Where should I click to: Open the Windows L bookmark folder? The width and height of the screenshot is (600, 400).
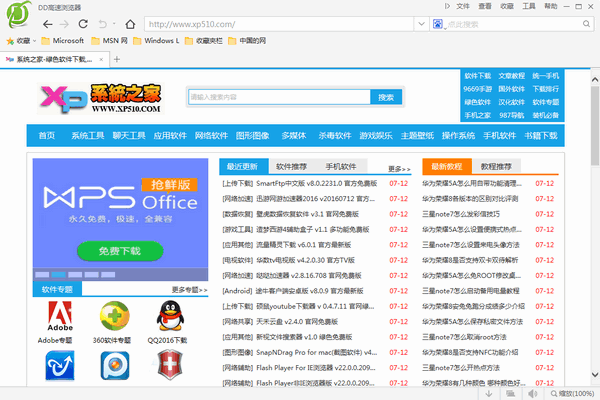(156, 41)
